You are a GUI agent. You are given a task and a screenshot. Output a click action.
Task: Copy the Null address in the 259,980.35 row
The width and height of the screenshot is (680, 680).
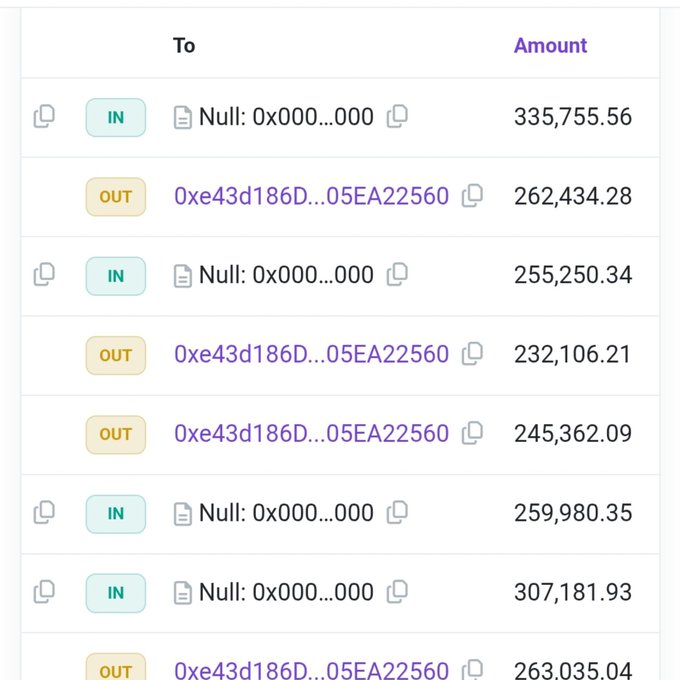[397, 513]
